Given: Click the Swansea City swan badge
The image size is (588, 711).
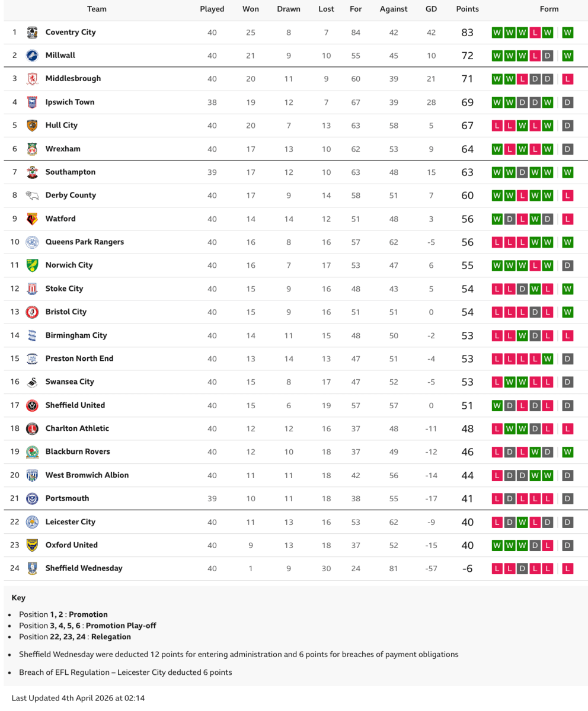Looking at the screenshot, I should pyautogui.click(x=33, y=382).
